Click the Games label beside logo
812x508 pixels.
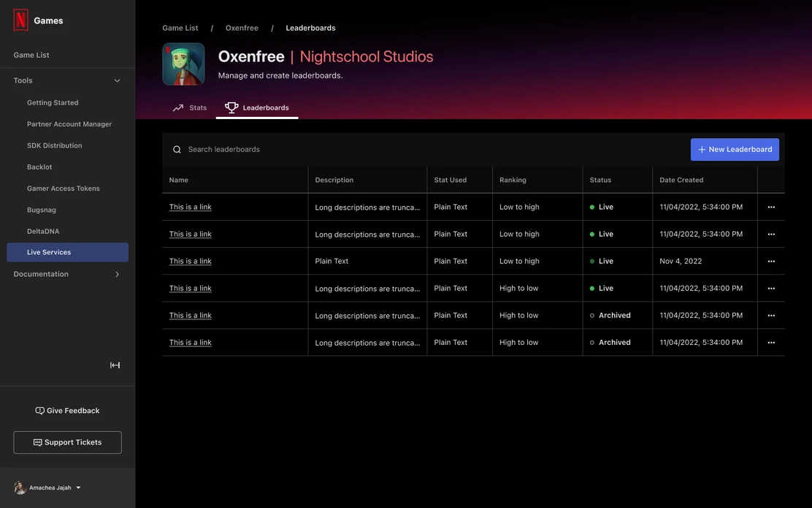(48, 20)
